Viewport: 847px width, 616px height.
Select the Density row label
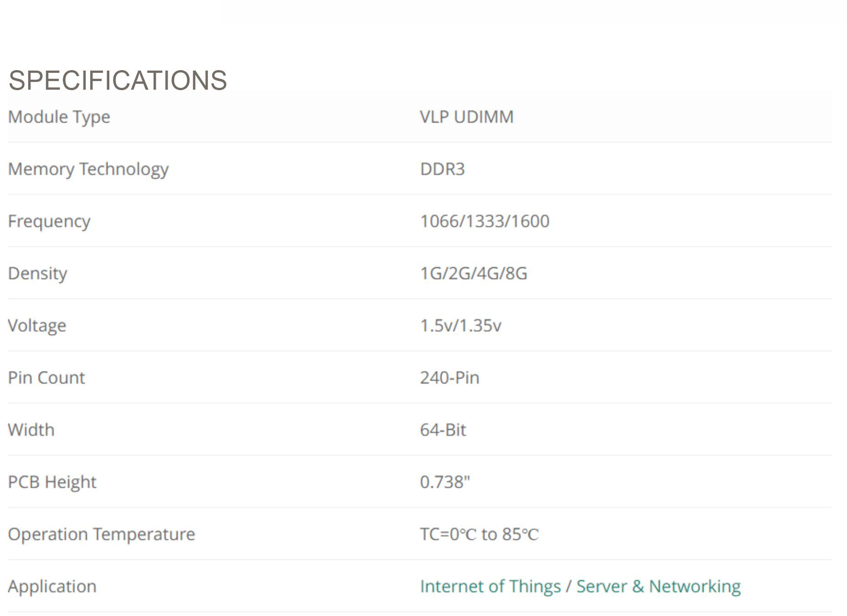point(38,274)
